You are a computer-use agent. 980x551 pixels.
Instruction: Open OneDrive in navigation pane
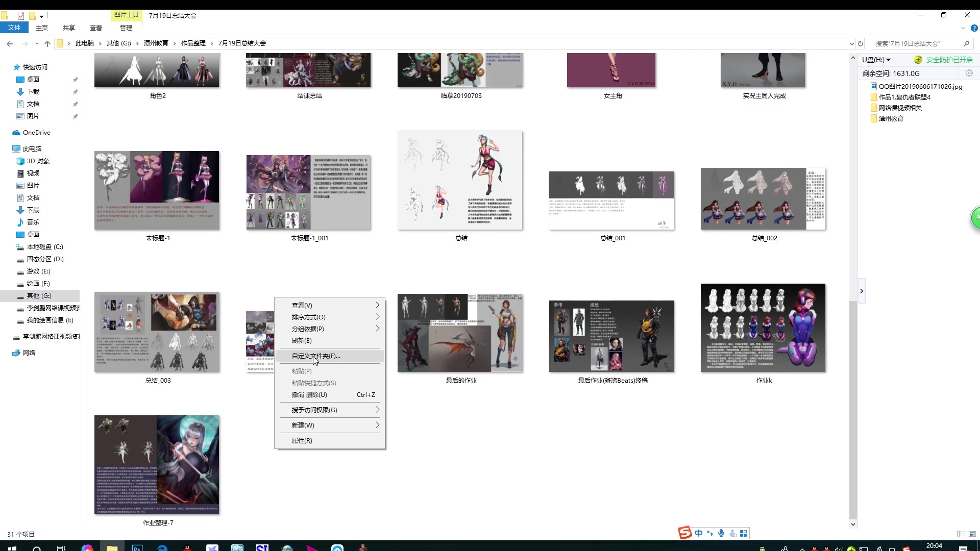pos(36,133)
